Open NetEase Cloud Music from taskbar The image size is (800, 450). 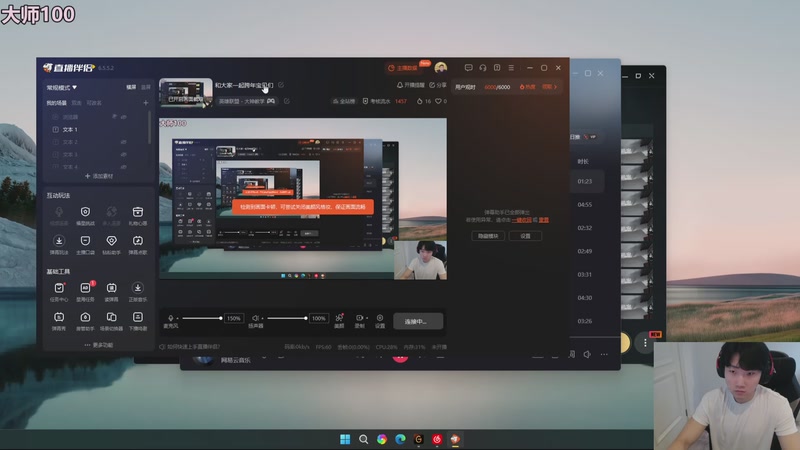[437, 439]
